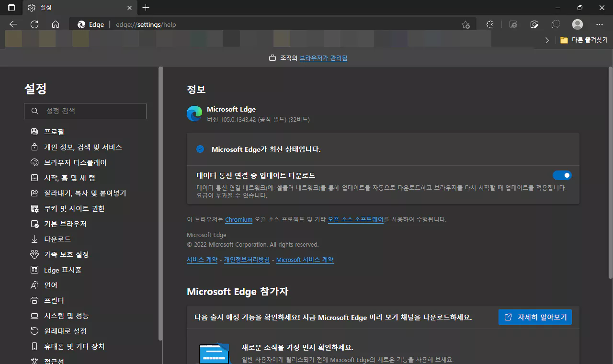This screenshot has width=613, height=364.
Task: Reload the current page
Action: (x=34, y=24)
